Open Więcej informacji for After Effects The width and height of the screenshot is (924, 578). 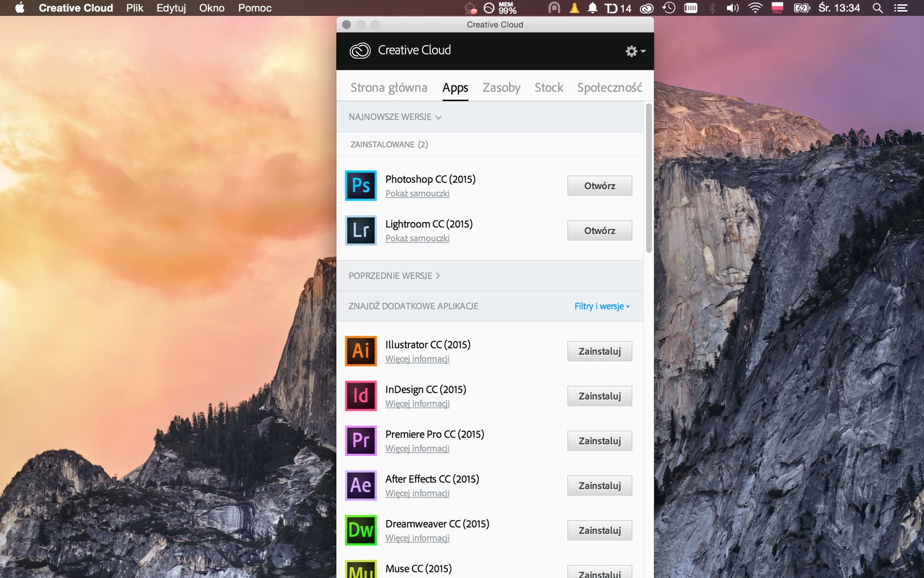point(417,494)
